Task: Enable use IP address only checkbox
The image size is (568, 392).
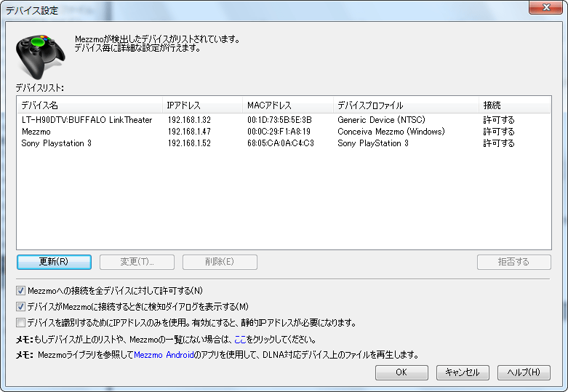Action: [x=20, y=322]
